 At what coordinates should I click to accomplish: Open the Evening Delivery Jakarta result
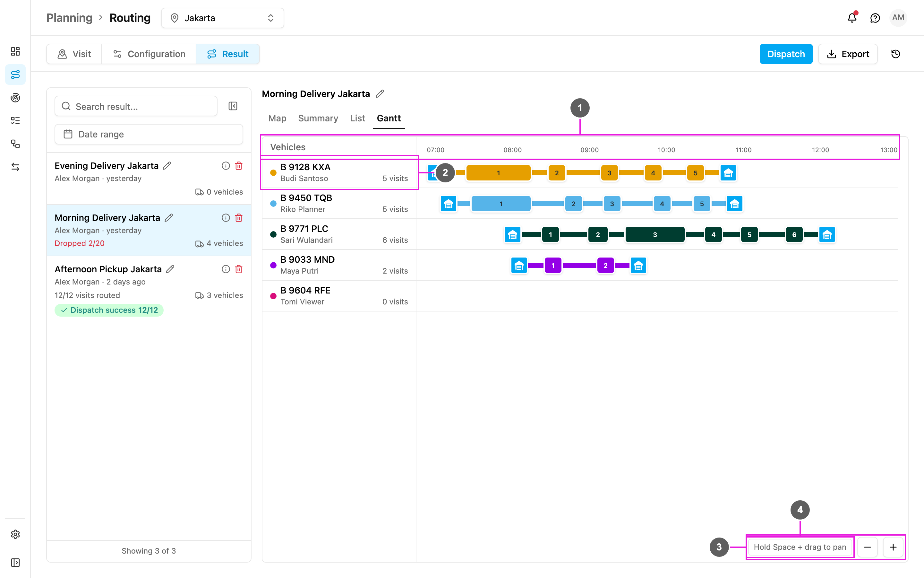149,179
